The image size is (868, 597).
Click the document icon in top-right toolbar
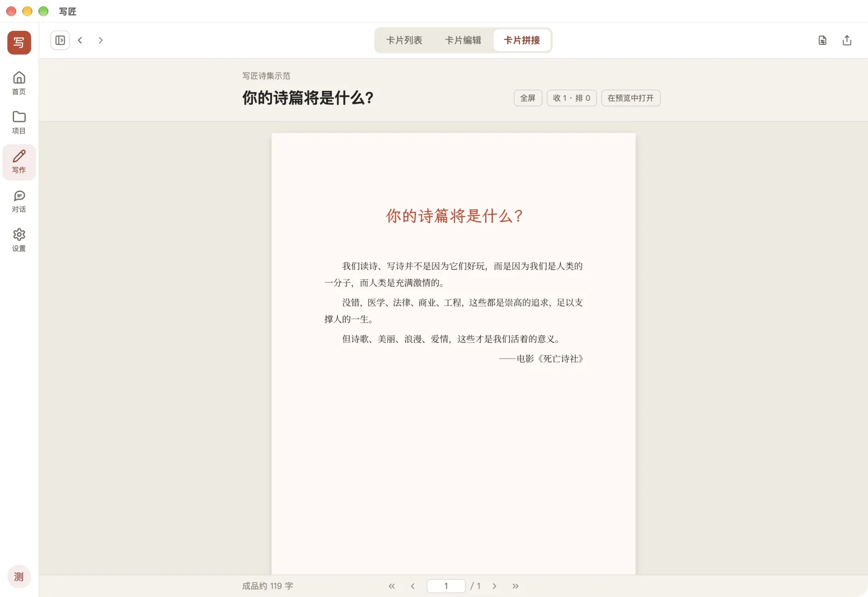(823, 40)
